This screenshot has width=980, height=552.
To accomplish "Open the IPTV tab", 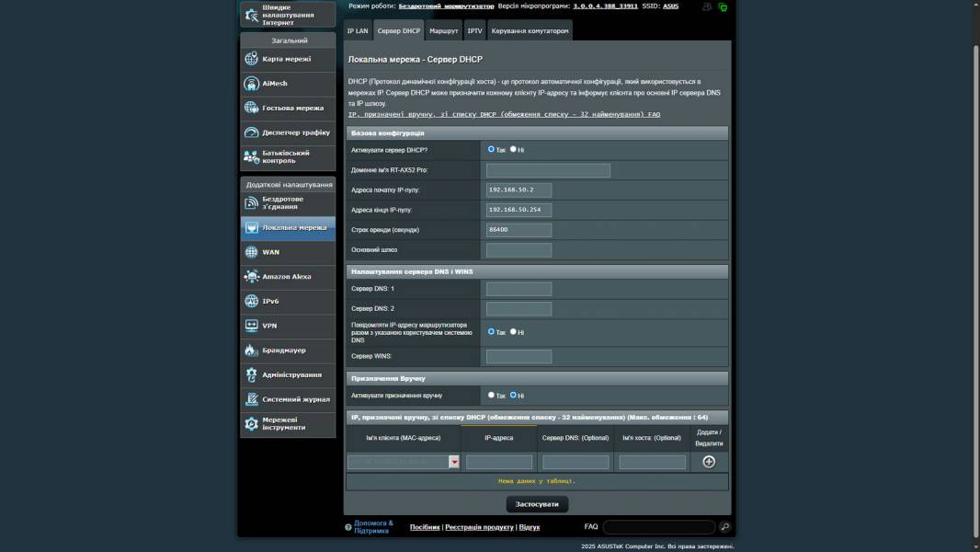I will [x=474, y=30].
